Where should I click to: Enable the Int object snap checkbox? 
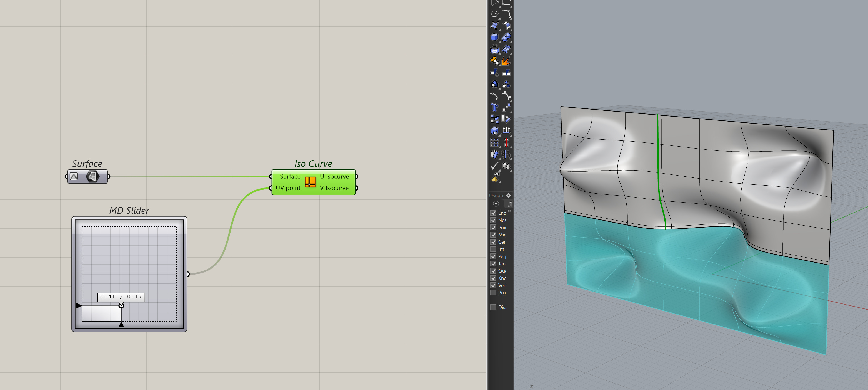(493, 249)
